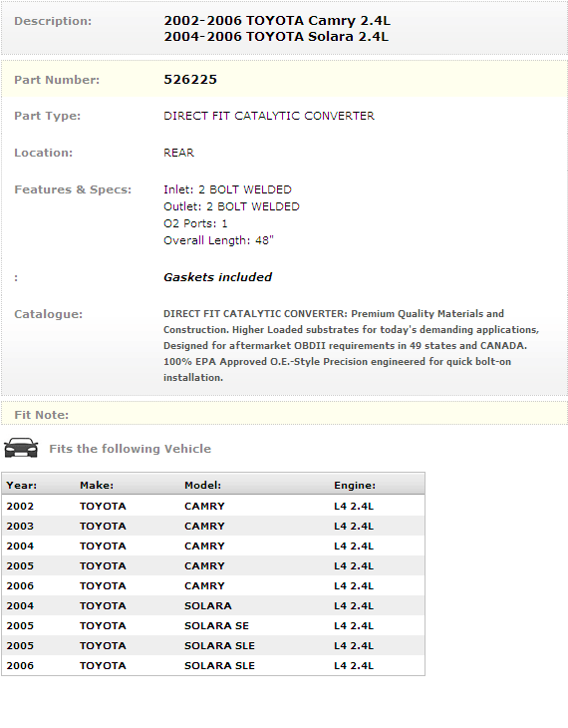Select part number 526225

tap(190, 80)
